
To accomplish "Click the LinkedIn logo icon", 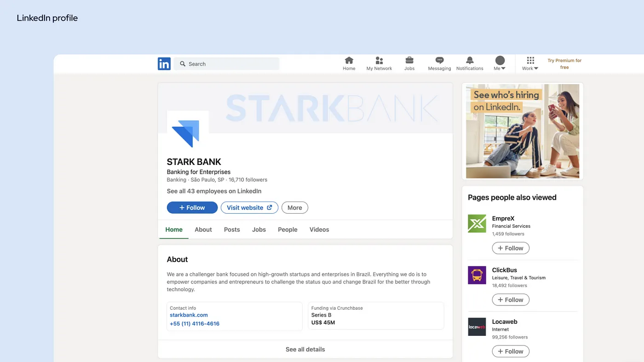I will 164,64.
